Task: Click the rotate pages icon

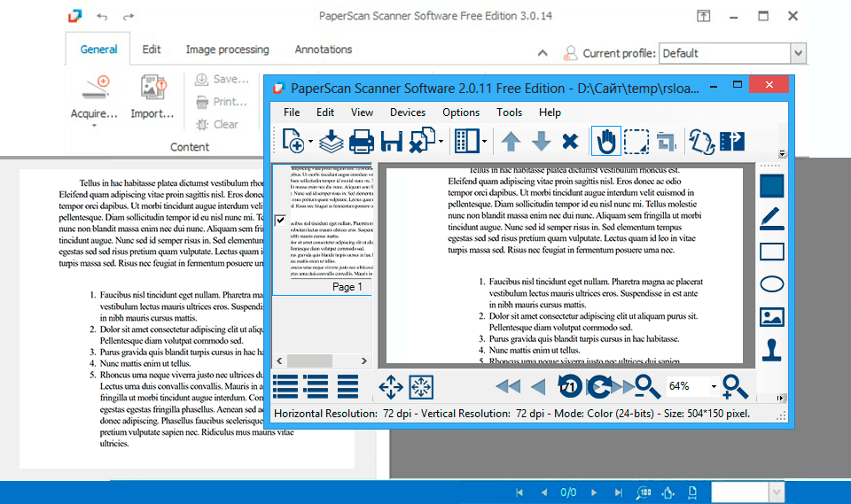Action: (701, 142)
